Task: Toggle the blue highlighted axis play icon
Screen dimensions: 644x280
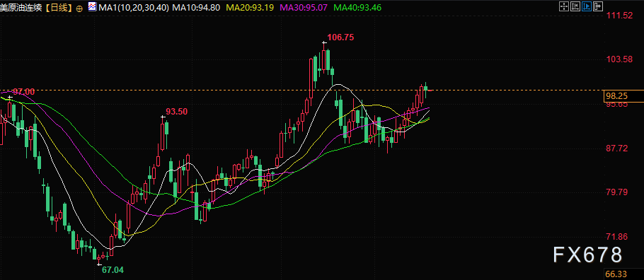Action: click(x=587, y=6)
